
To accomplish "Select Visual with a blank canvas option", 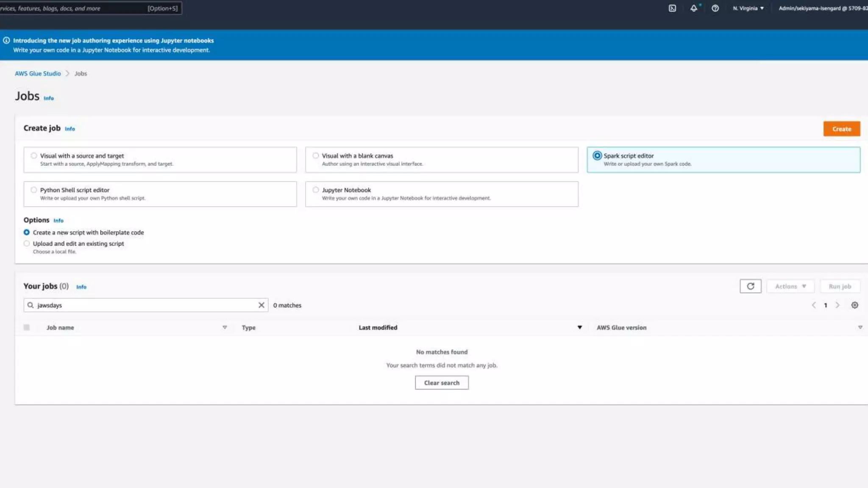I will click(x=316, y=155).
